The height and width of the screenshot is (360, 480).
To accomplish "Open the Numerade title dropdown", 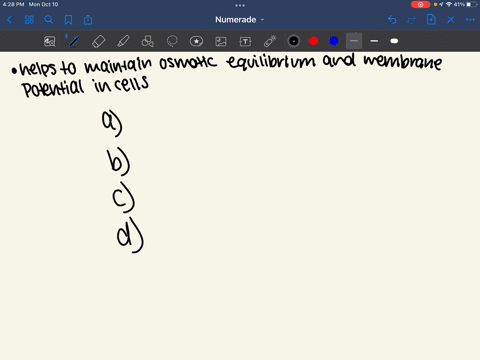I will click(239, 20).
